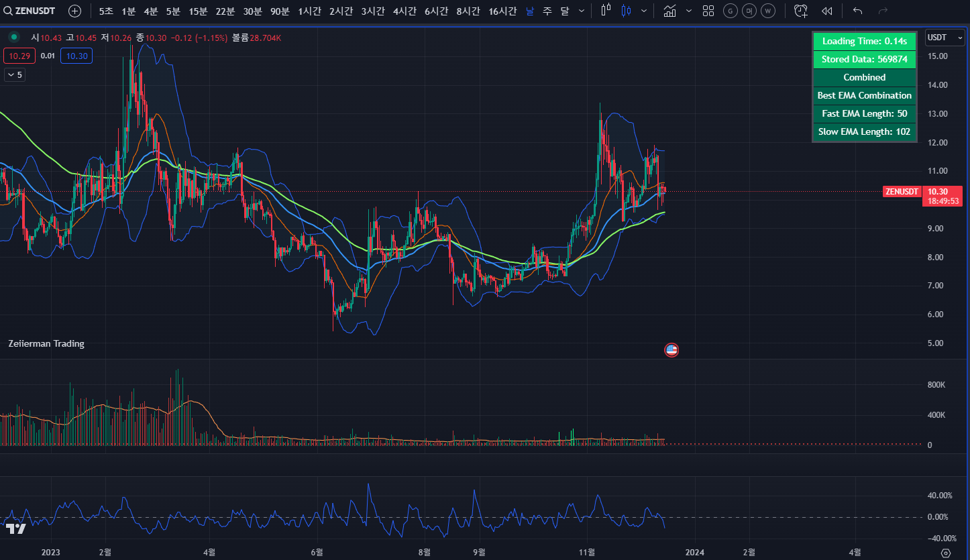Click the candlestick chart type icon
The width and height of the screenshot is (970, 560).
pyautogui.click(x=627, y=11)
